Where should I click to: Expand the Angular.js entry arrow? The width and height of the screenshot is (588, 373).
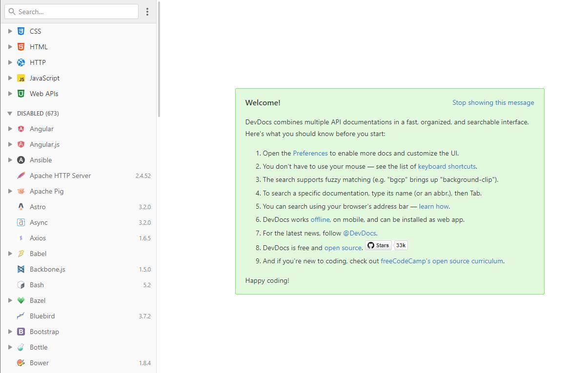point(10,144)
